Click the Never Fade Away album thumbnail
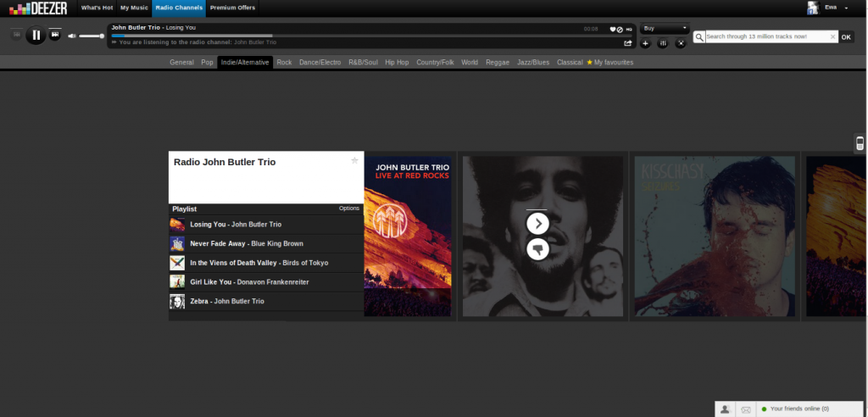Image resolution: width=868 pixels, height=417 pixels. 177,243
